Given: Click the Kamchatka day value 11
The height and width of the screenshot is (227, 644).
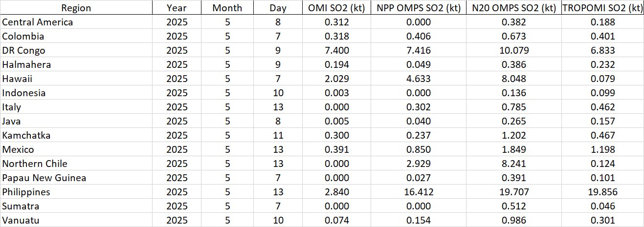Looking at the screenshot, I should coord(278,135).
